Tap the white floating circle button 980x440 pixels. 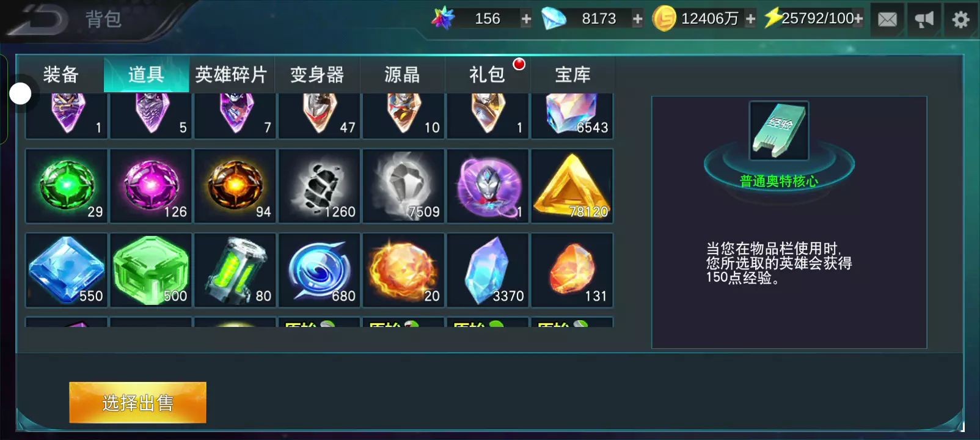click(20, 94)
